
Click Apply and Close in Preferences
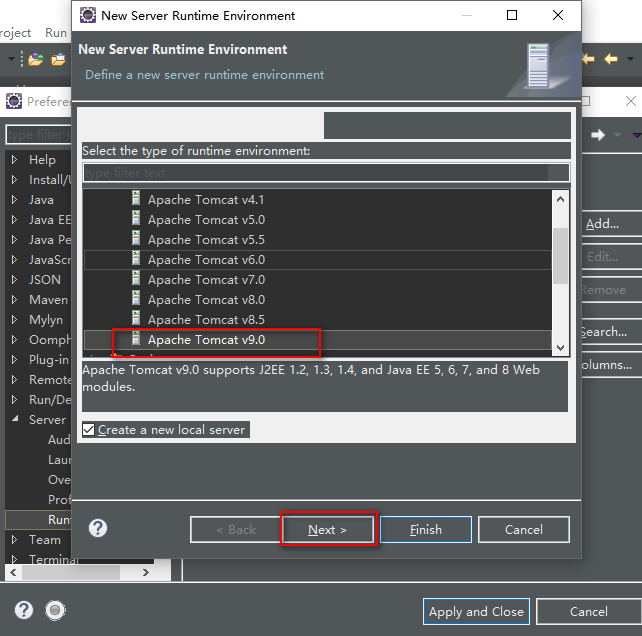476,611
